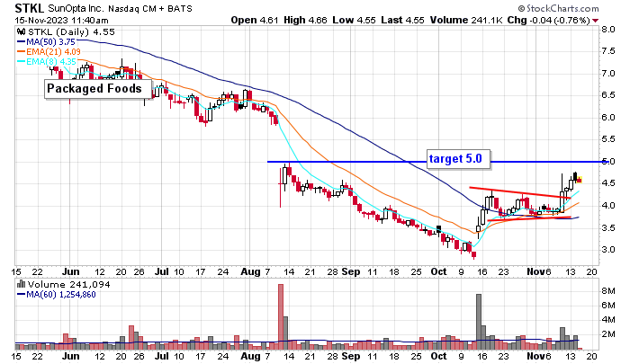
Task: Click the 2M volume axis label
Action: (x=607, y=334)
